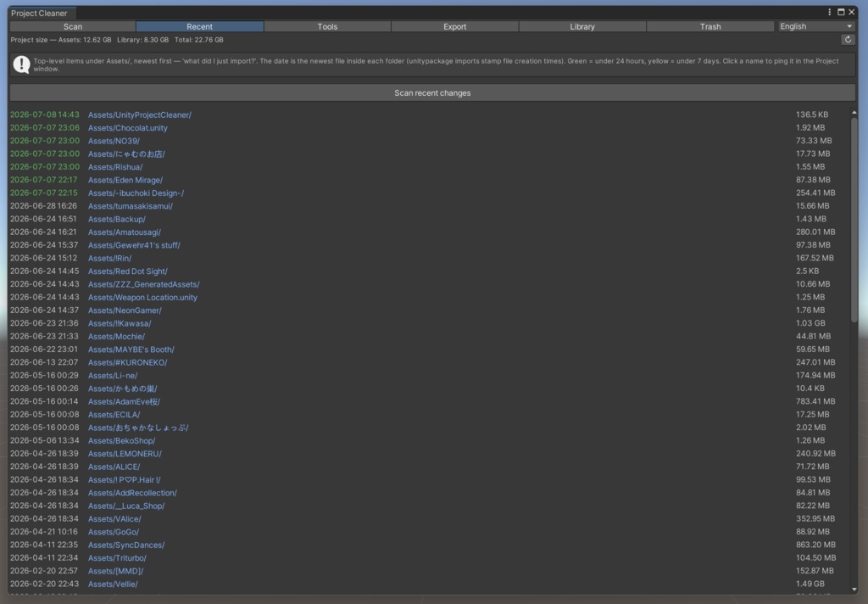Select Assets/AdamEve桜/ entry
The width and height of the screenshot is (868, 604).
[x=124, y=402]
